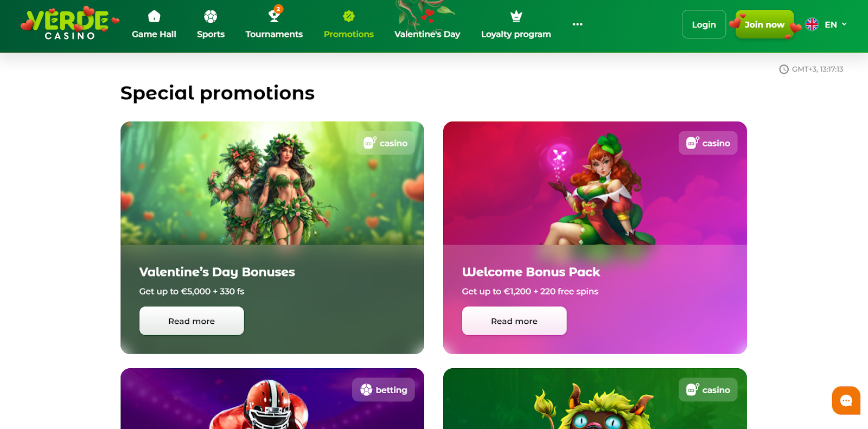Viewport: 868px width, 429px height.
Task: Click the casino tag on Valentine's card
Action: [385, 143]
